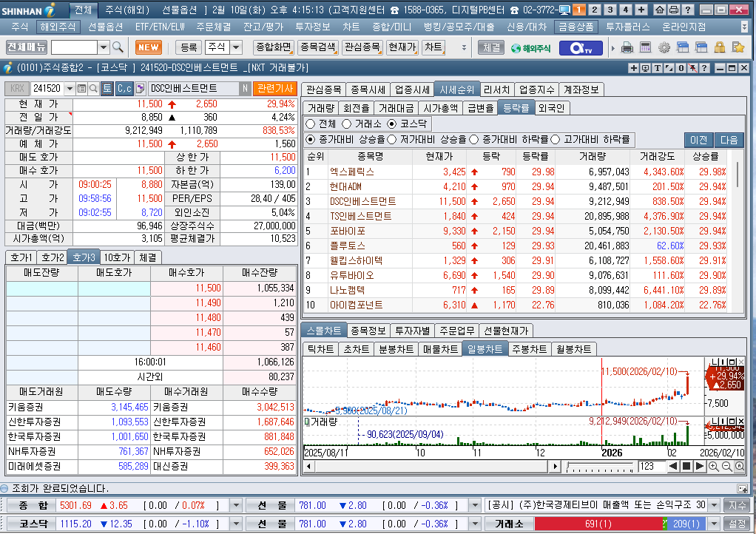Image resolution: width=756 pixels, height=534 pixels.
Task: Click the home icon in top title bar
Action: click(x=660, y=10)
